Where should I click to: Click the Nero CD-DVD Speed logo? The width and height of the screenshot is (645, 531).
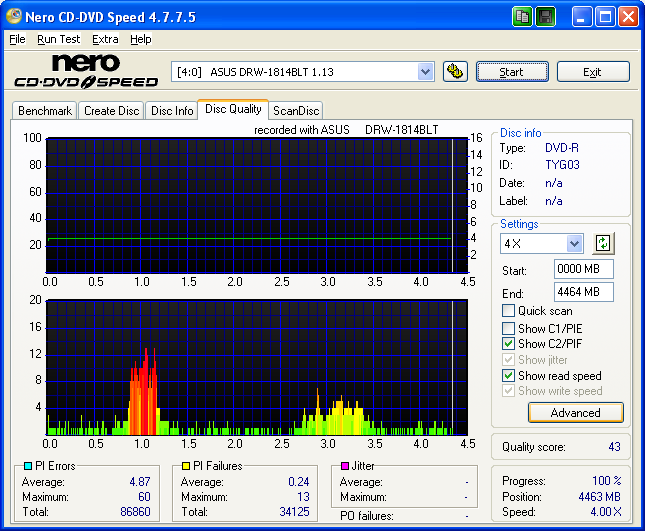coord(86,71)
